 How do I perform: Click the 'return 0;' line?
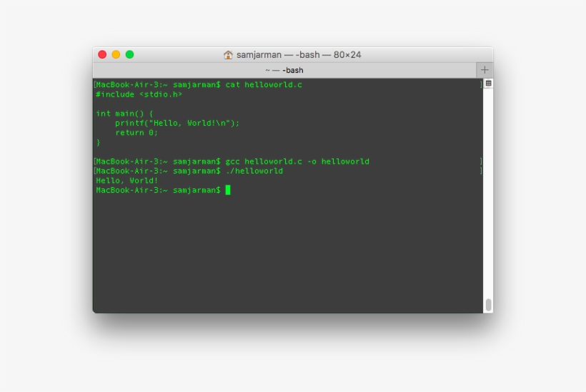(x=136, y=133)
